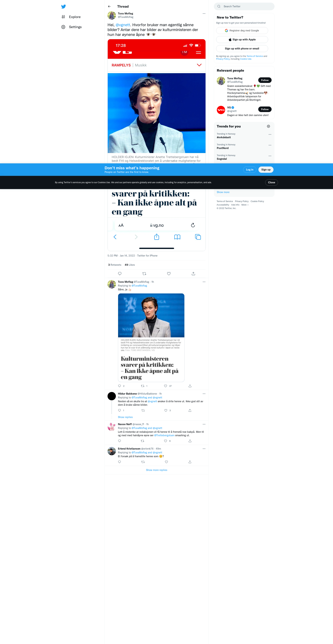Open more options on the main tweet
This screenshot has height=644, width=333.
click(204, 14)
